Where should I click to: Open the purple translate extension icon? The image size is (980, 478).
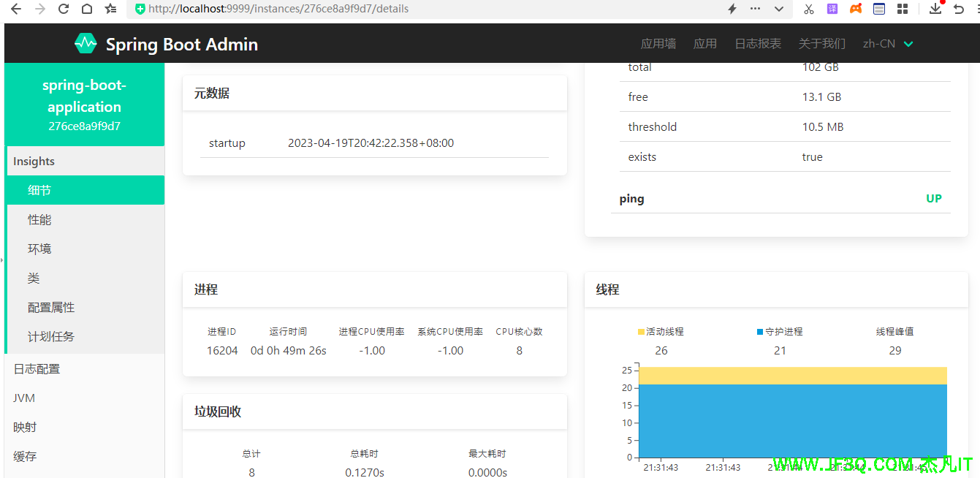pos(832,9)
